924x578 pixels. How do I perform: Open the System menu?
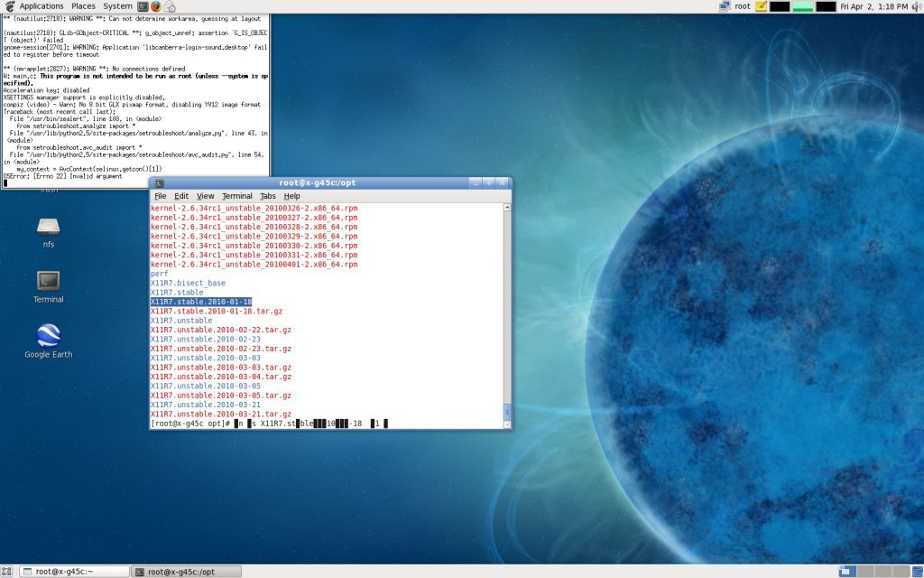point(117,6)
